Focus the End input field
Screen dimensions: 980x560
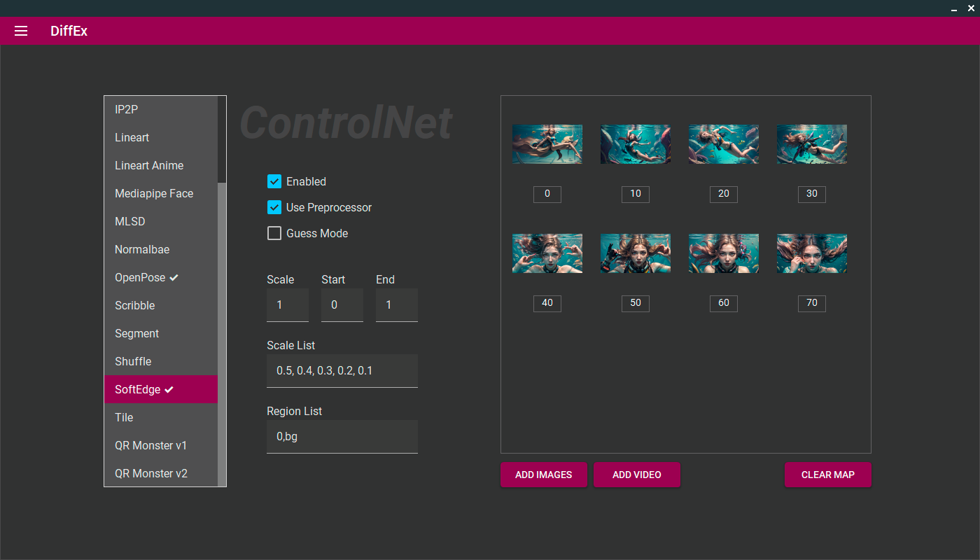tap(397, 305)
